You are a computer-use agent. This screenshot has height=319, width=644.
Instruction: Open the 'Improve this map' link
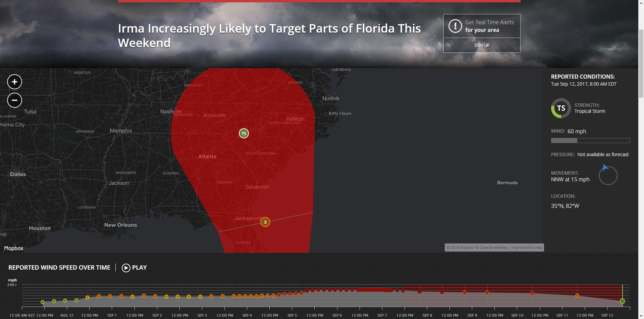tap(527, 247)
